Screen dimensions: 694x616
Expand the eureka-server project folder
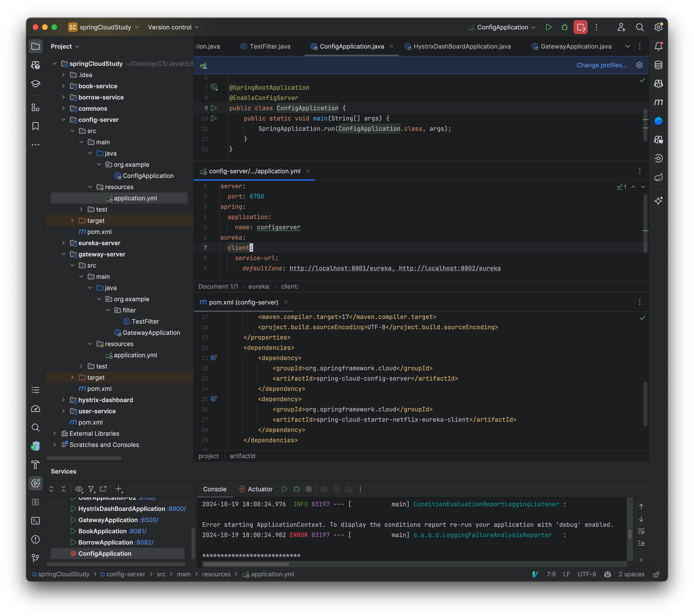pyautogui.click(x=63, y=243)
